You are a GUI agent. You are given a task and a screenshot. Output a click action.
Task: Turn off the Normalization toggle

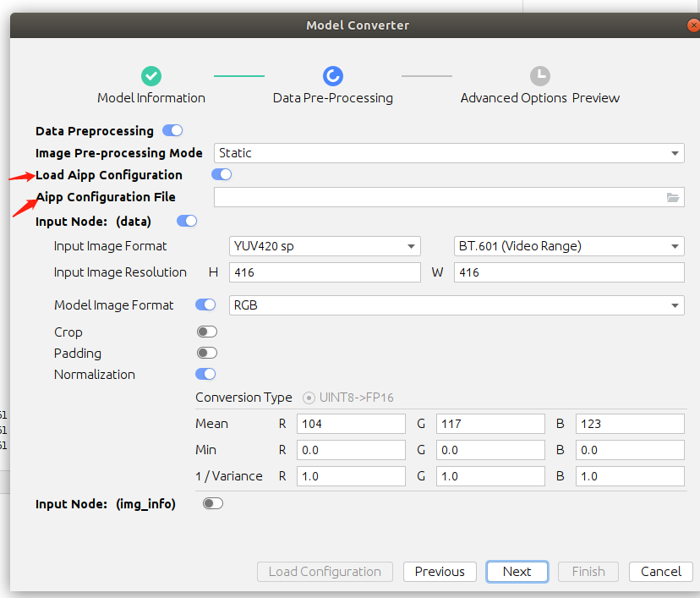click(x=205, y=374)
